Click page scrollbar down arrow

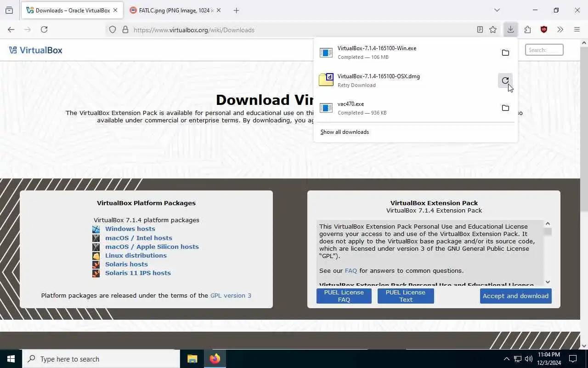(584, 346)
